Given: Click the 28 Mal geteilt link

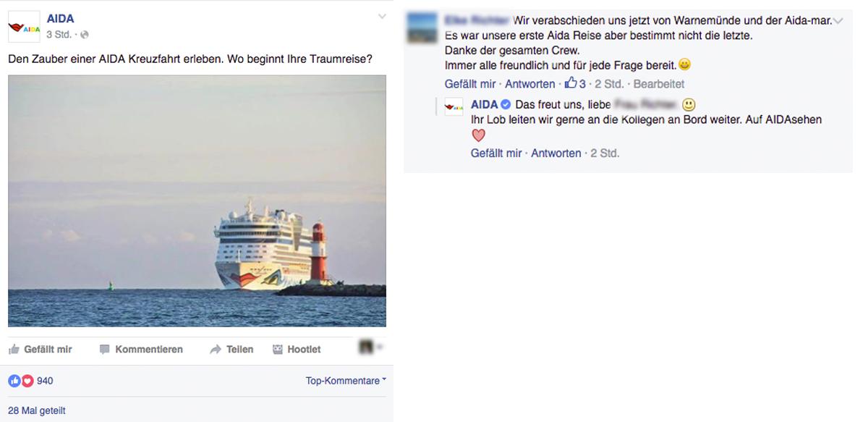Looking at the screenshot, I should click(x=37, y=410).
